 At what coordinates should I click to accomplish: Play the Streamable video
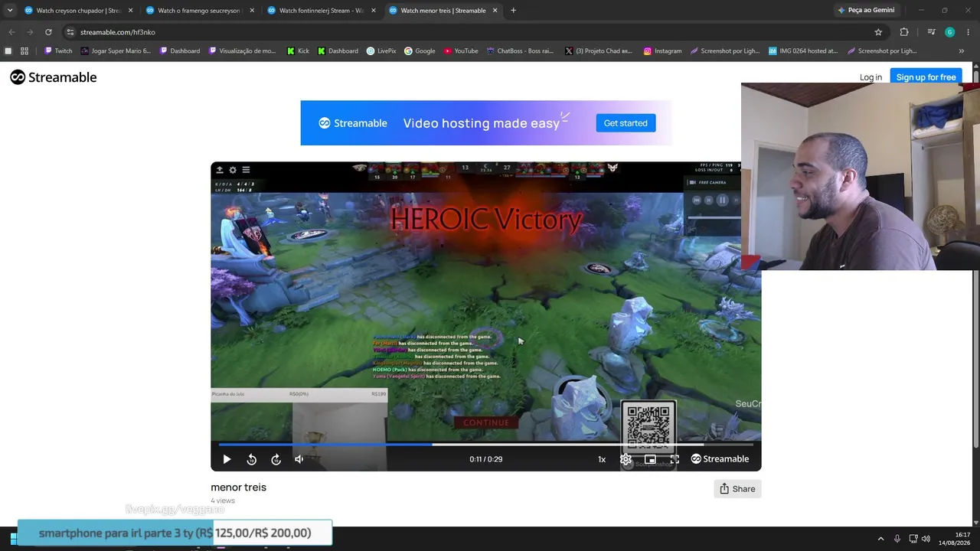(227, 459)
